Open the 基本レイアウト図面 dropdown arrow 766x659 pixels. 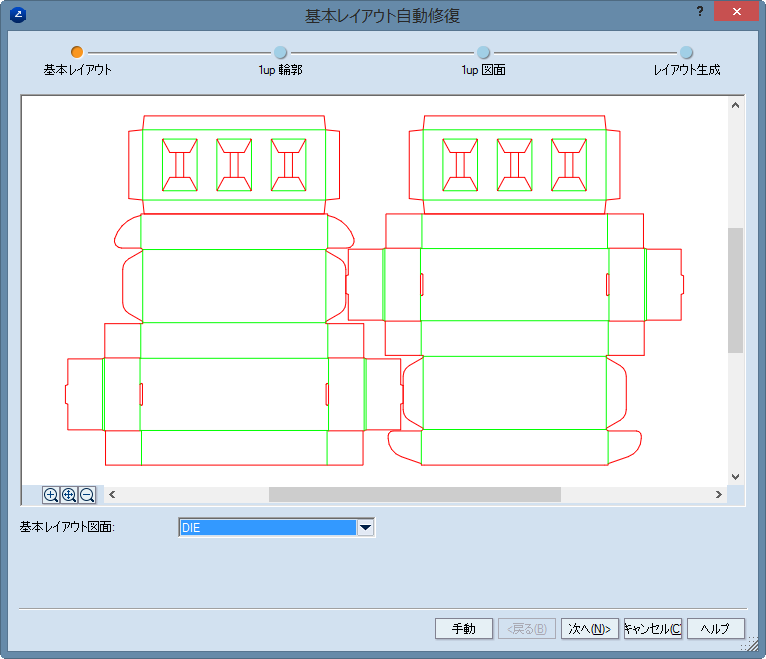(x=365, y=528)
